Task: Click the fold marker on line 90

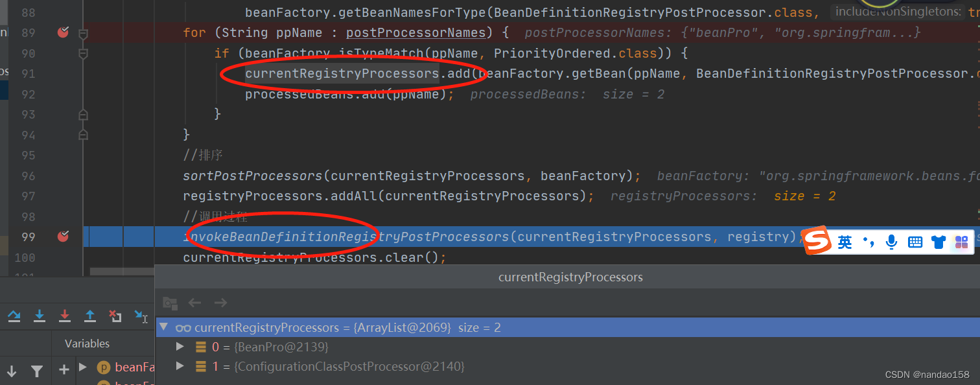Action: coord(83,53)
